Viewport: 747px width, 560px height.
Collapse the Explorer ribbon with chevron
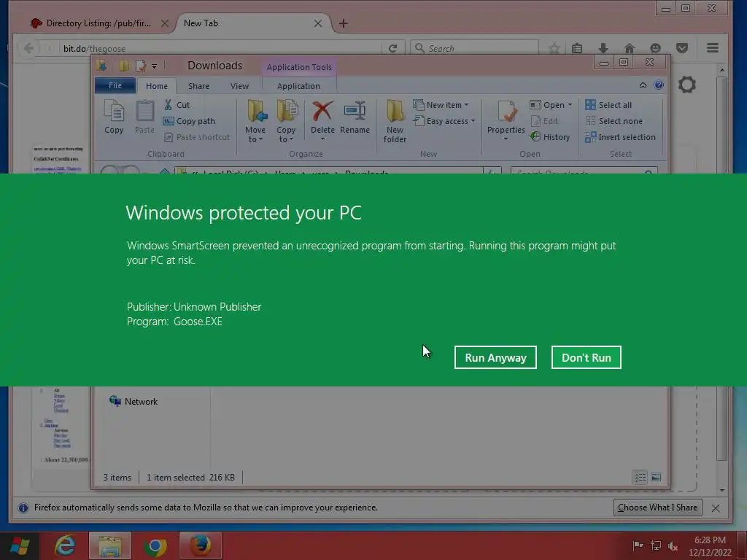click(x=643, y=85)
